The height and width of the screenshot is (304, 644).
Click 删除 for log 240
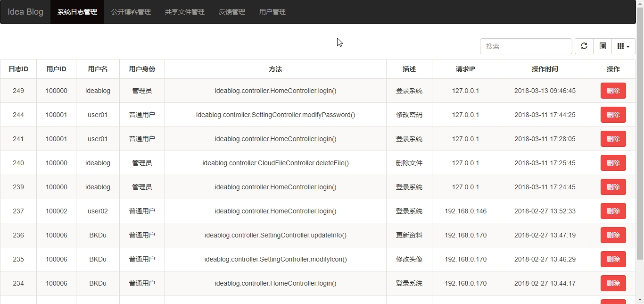[613, 163]
